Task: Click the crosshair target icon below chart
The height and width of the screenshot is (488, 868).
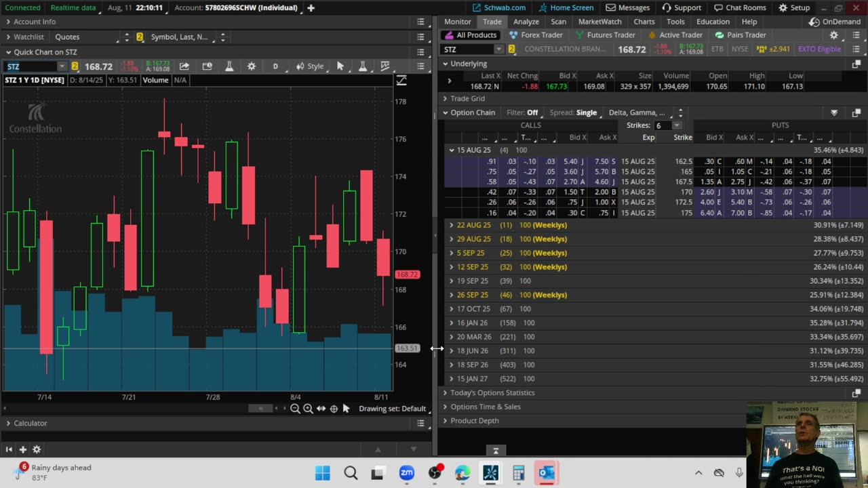Action: click(x=334, y=409)
